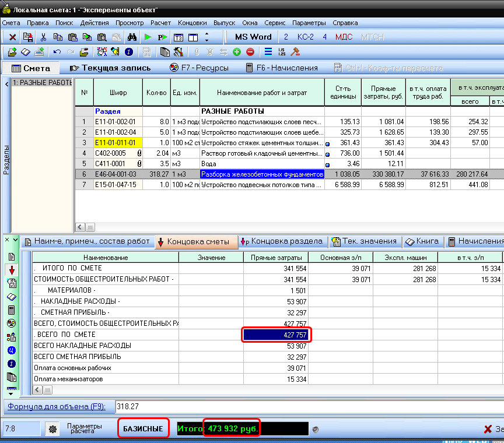
Task: Click the gavel icon in second toolbar
Action: click(295, 52)
